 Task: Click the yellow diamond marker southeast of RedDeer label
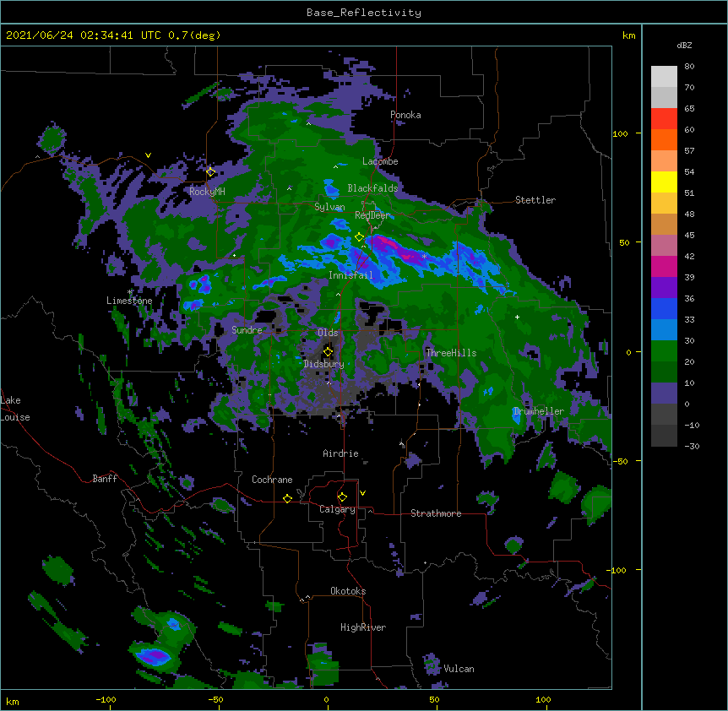(359, 237)
